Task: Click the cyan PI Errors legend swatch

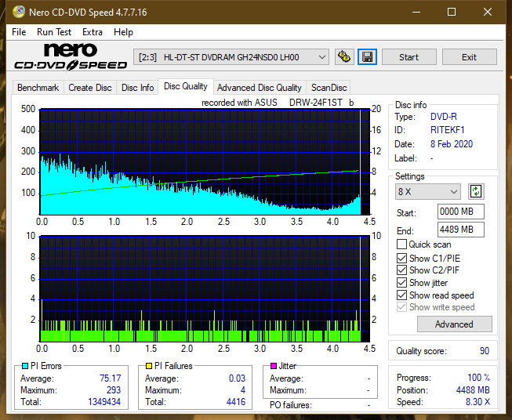Action: click(25, 366)
